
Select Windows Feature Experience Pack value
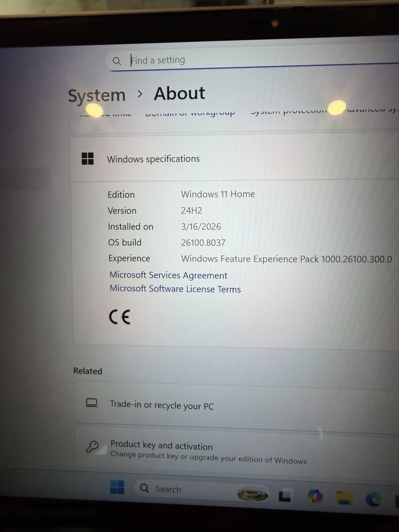point(287,259)
